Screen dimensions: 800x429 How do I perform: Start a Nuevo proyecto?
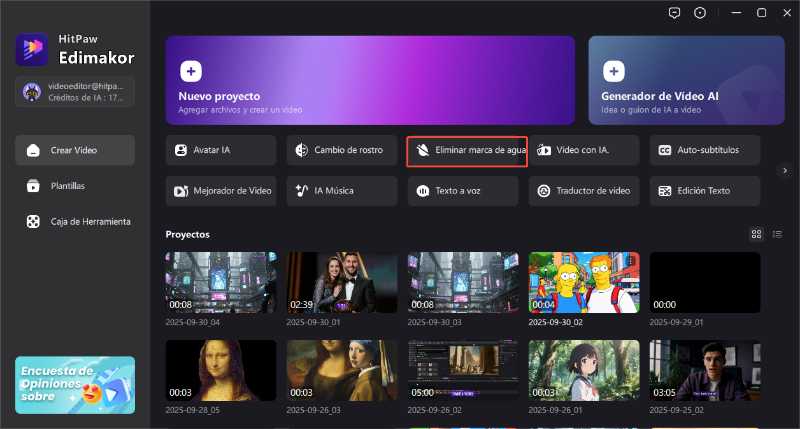(370, 80)
